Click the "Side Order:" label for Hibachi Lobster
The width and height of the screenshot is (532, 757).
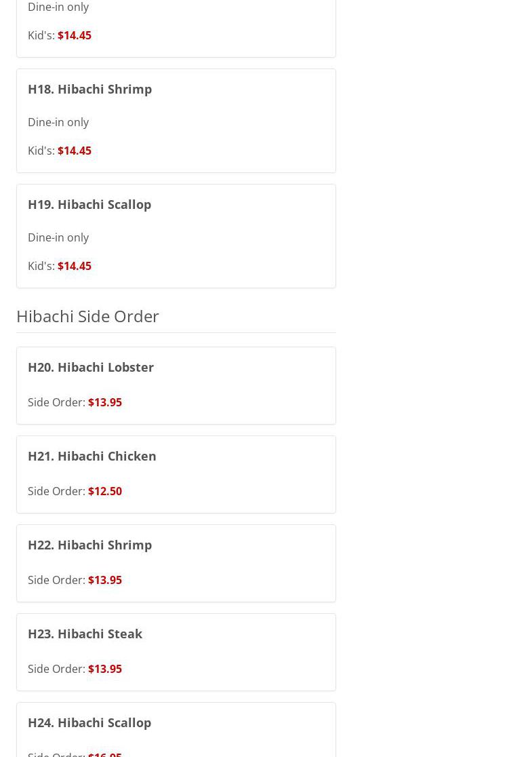point(56,402)
